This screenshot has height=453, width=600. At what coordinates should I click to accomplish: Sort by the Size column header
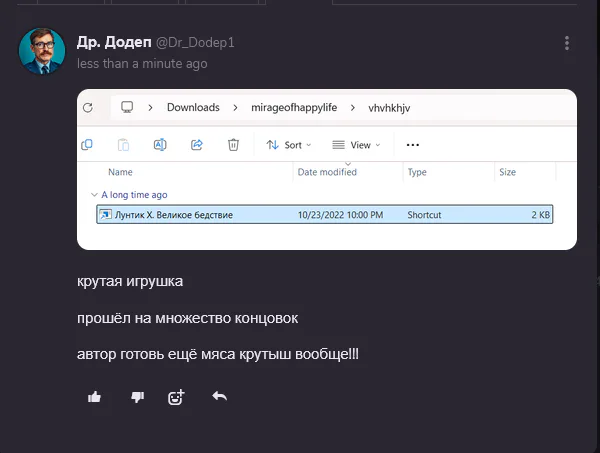point(507,172)
